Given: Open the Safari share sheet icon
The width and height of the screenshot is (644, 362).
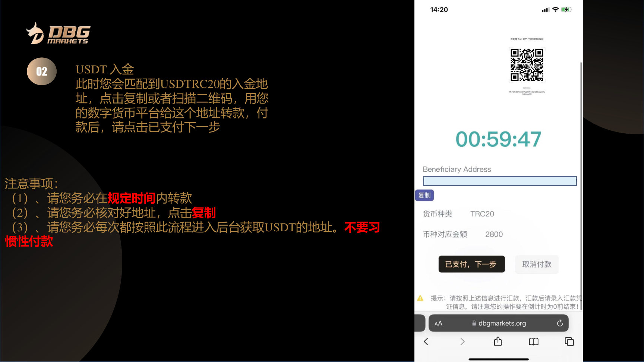Looking at the screenshot, I should 498,341.
